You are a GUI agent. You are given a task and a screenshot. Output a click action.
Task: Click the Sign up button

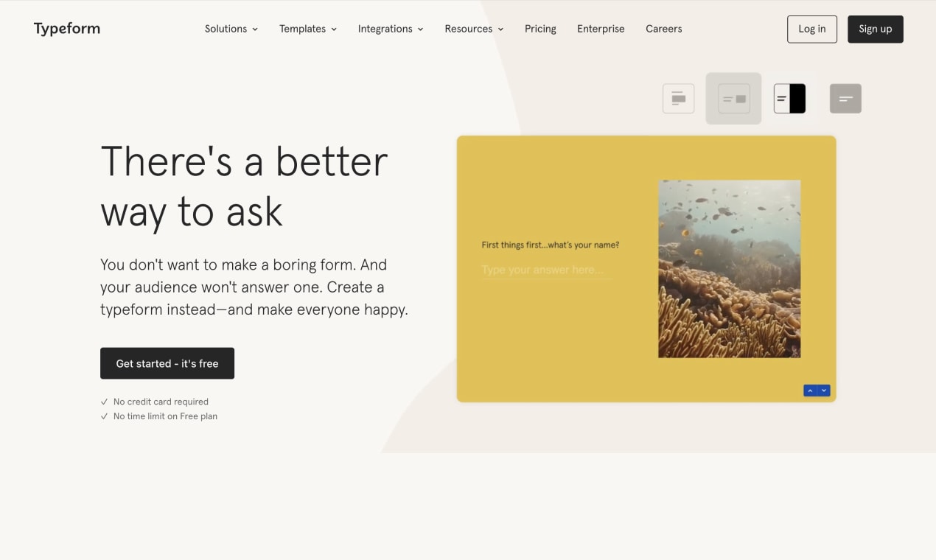pos(876,29)
